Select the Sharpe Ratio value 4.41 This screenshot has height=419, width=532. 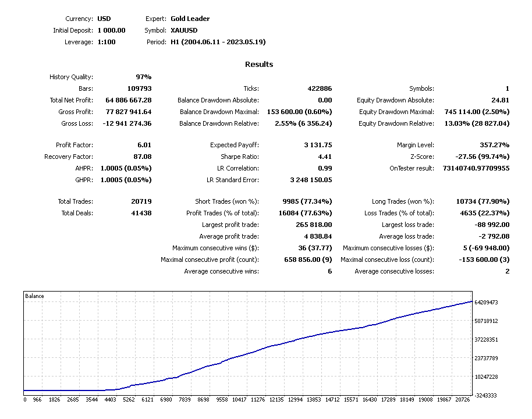(324, 157)
